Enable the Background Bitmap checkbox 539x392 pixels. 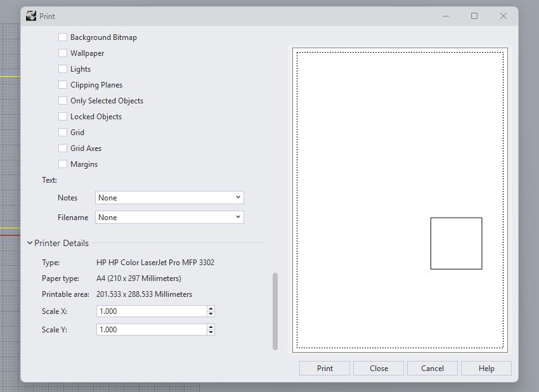pos(63,37)
